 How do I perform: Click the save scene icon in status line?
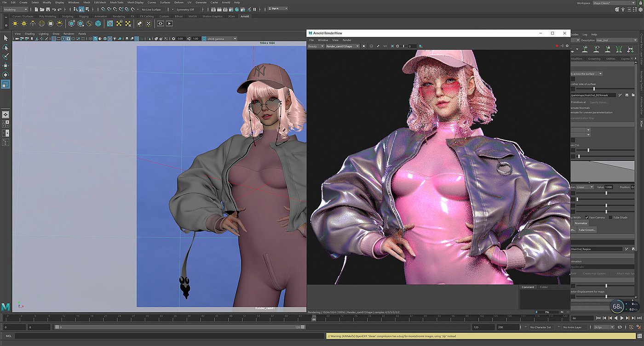[49, 9]
